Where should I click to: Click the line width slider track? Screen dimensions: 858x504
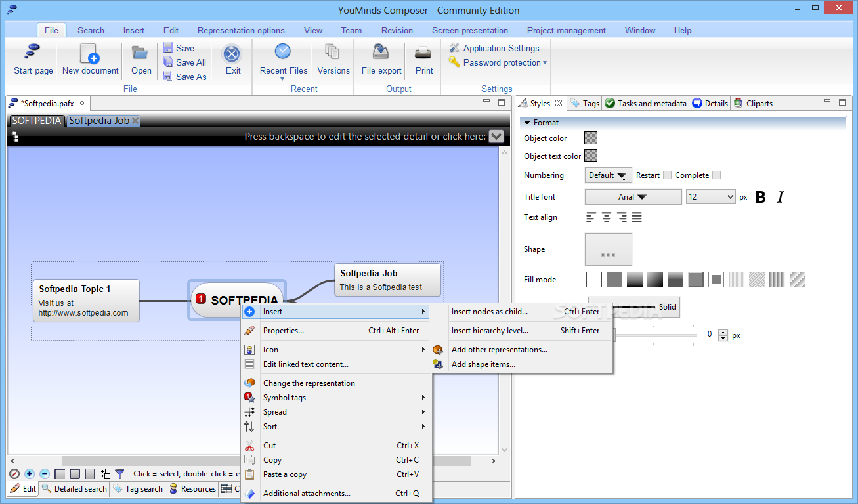655,335
